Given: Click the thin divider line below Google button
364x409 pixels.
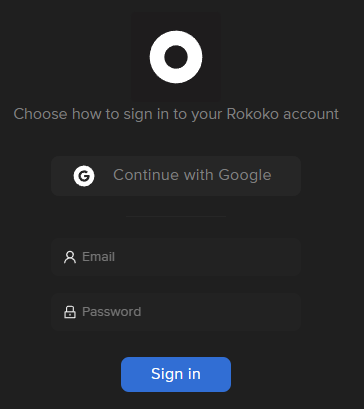Looking at the screenshot, I should (176, 216).
